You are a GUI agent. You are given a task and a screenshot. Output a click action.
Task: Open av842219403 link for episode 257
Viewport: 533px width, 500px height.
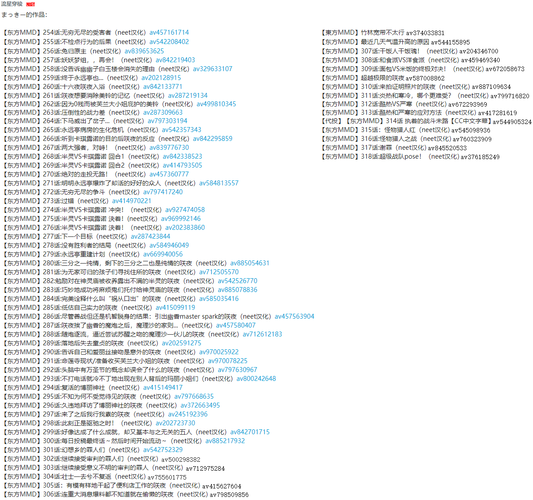coord(175,60)
